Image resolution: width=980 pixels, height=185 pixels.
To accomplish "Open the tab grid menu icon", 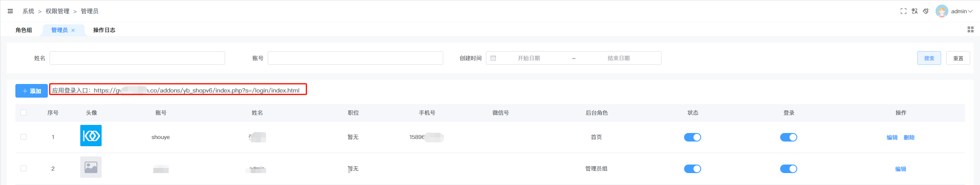I will coord(970,29).
